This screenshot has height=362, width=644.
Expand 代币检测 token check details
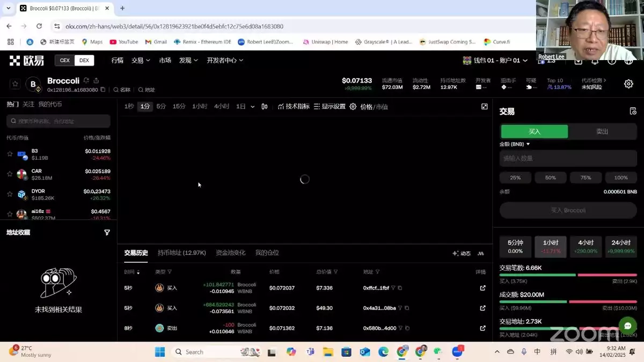(x=594, y=80)
